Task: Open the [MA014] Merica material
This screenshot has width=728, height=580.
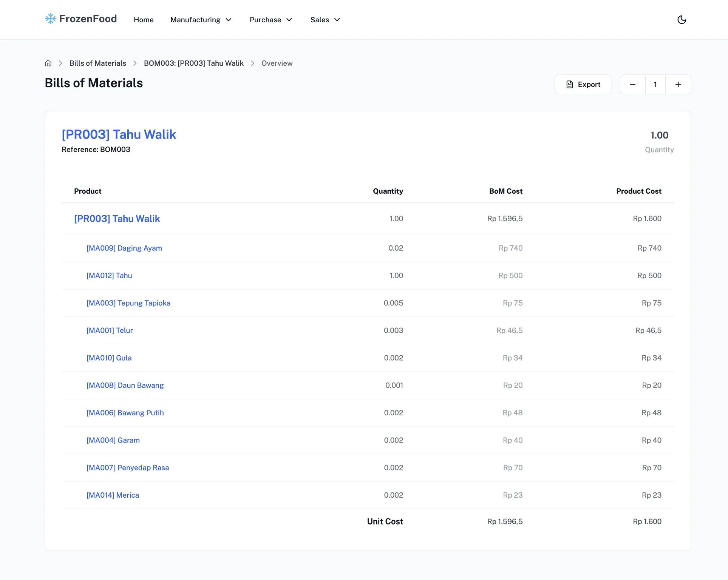Action: [113, 495]
